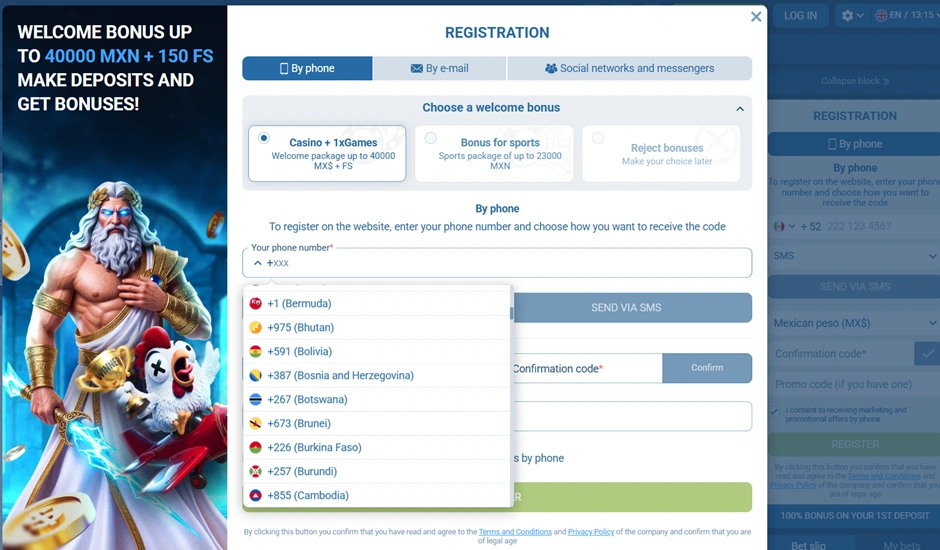Click checkmark button beside sidebar confirmation code

(927, 354)
